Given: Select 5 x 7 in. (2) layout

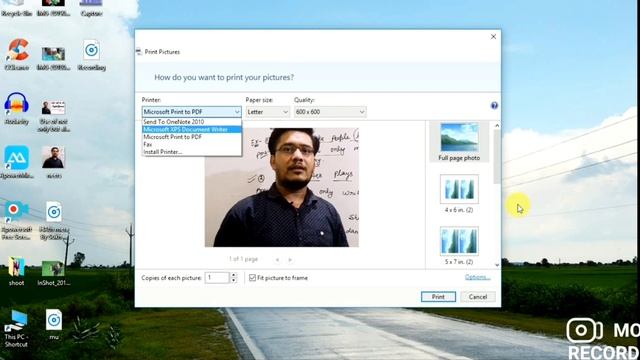Looking at the screenshot, I should pyautogui.click(x=459, y=246).
